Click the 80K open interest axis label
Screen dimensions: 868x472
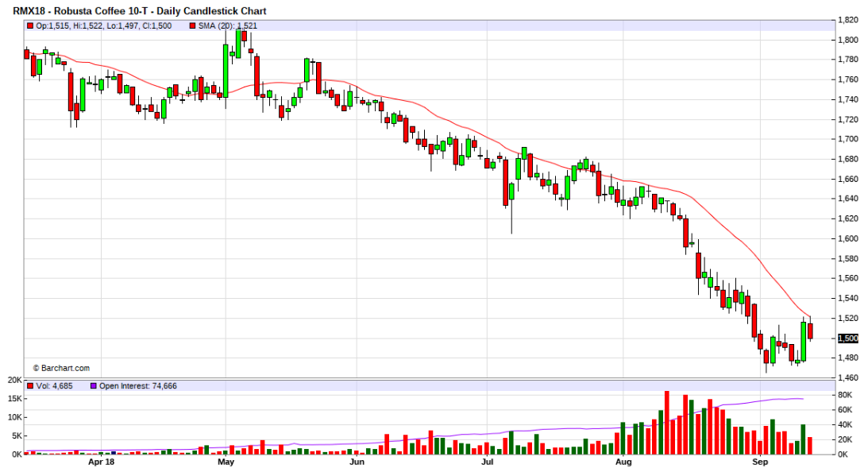845,395
